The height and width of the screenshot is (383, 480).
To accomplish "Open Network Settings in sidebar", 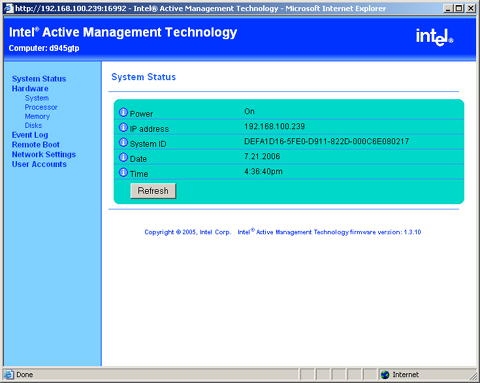I will [x=44, y=154].
